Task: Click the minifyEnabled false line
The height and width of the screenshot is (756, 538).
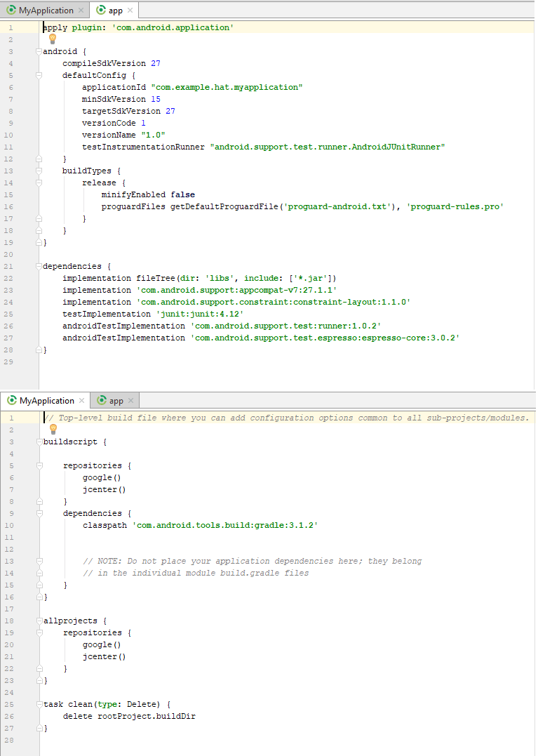Action: pos(148,194)
